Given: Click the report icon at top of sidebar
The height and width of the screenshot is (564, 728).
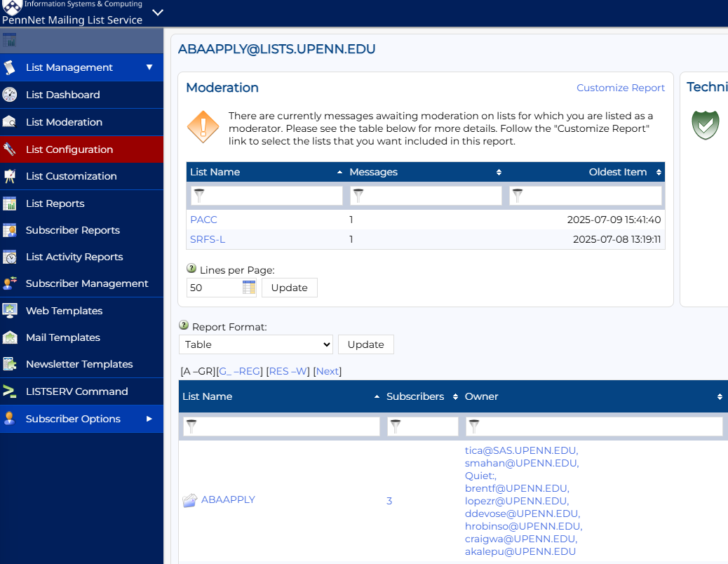Looking at the screenshot, I should click(9, 40).
